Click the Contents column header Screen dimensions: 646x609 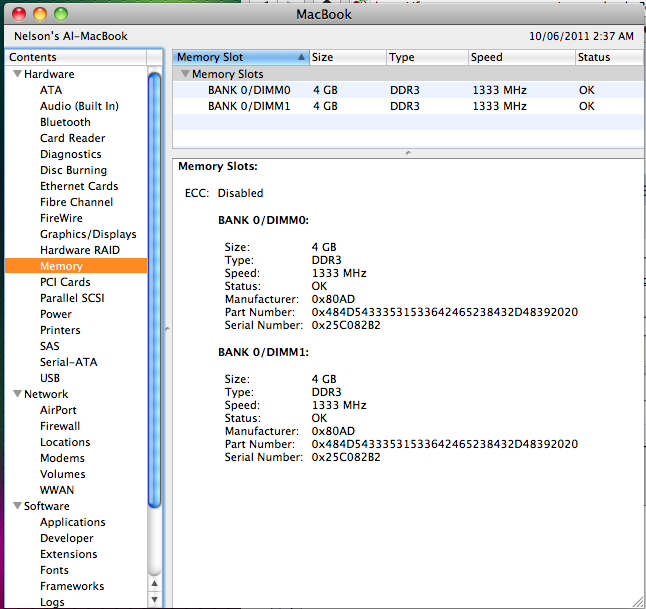click(76, 57)
